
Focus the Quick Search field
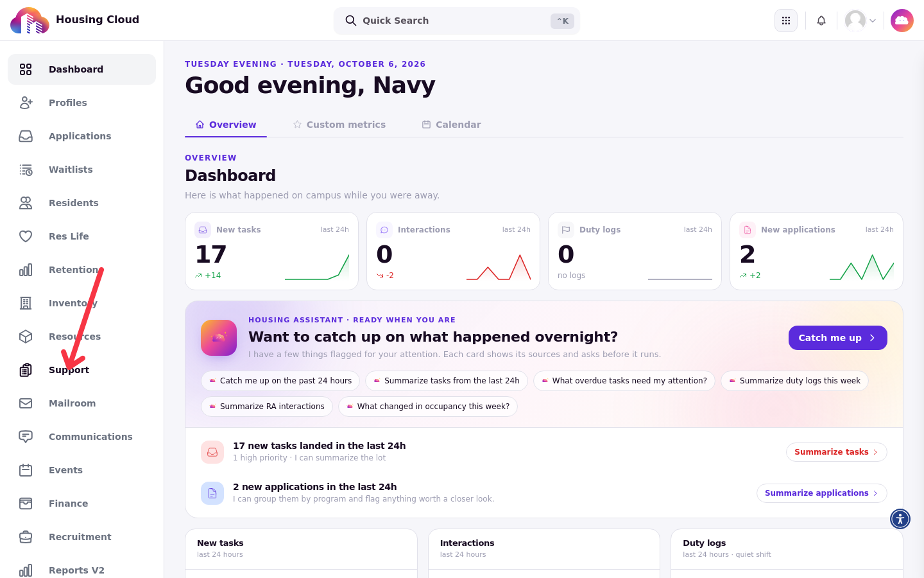point(457,21)
